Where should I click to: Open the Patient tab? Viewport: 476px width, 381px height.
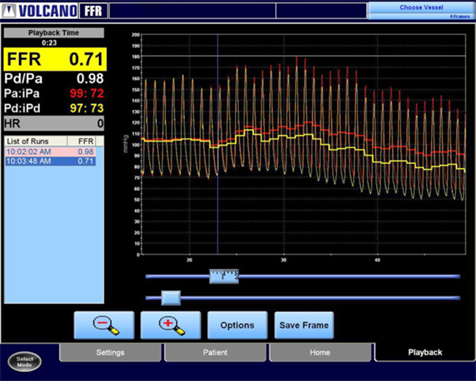pos(215,352)
